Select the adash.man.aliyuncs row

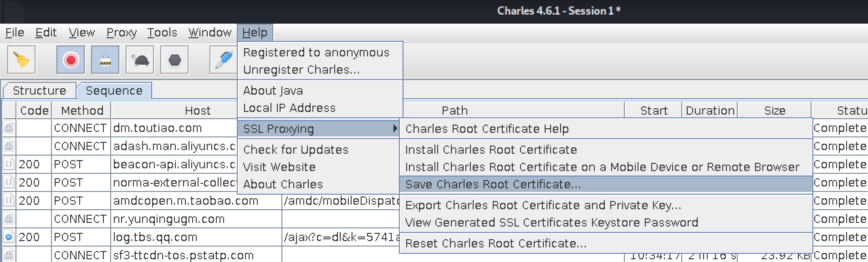pyautogui.click(x=174, y=146)
